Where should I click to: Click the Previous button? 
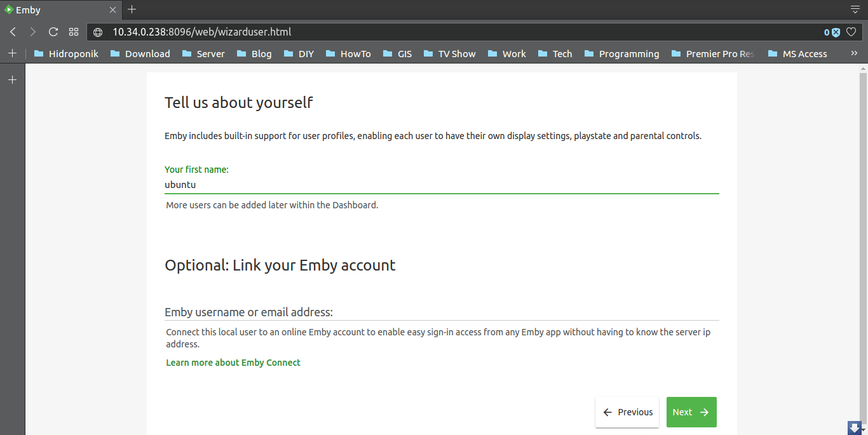(627, 412)
